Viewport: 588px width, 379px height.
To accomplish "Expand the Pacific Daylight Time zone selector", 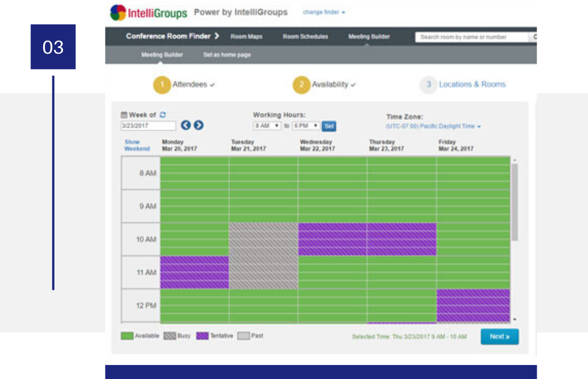I will (433, 127).
